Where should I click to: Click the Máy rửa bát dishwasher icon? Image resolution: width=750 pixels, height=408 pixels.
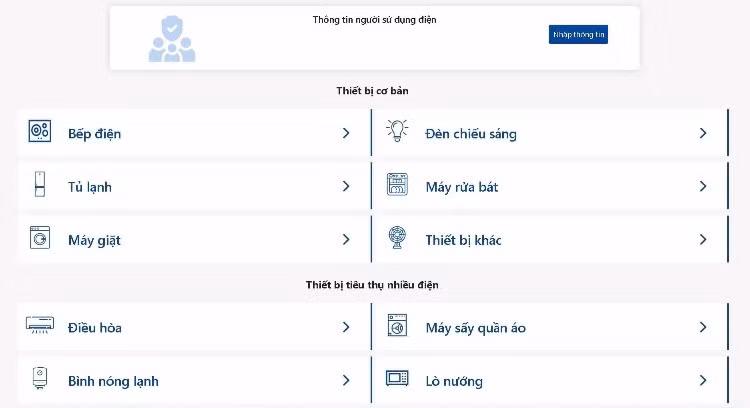point(397,184)
